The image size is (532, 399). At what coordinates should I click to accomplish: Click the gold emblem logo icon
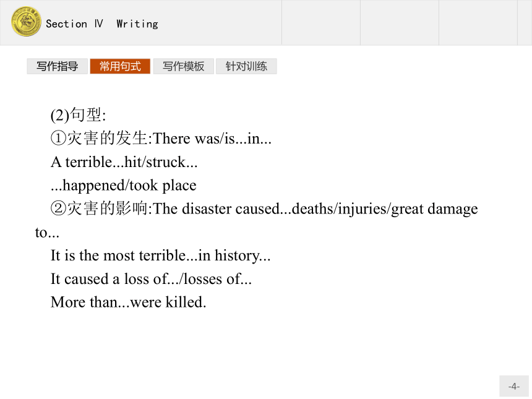26,22
